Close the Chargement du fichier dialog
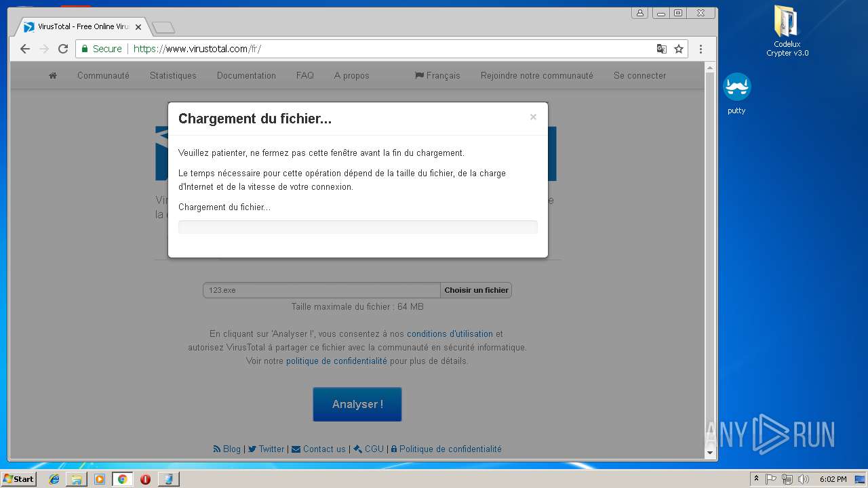Viewport: 868px width, 488px height. pos(533,117)
